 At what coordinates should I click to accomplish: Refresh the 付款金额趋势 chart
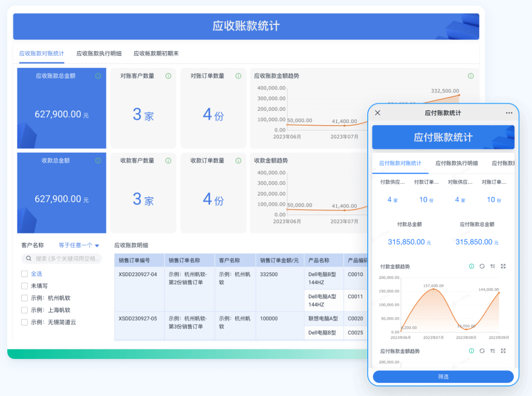[x=482, y=266]
